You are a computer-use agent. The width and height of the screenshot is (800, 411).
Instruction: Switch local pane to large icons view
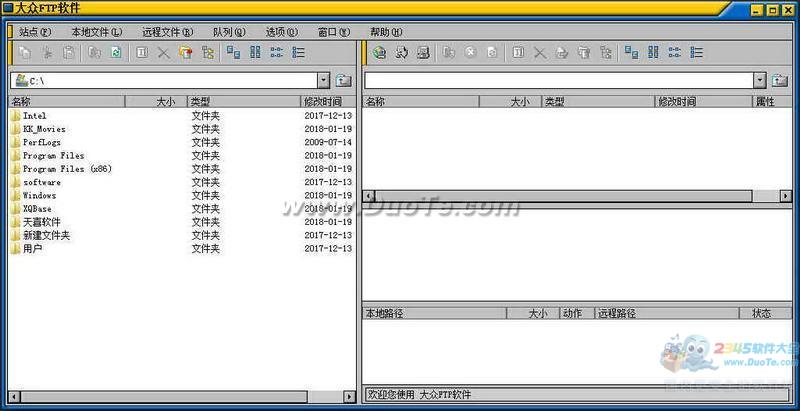pos(233,53)
